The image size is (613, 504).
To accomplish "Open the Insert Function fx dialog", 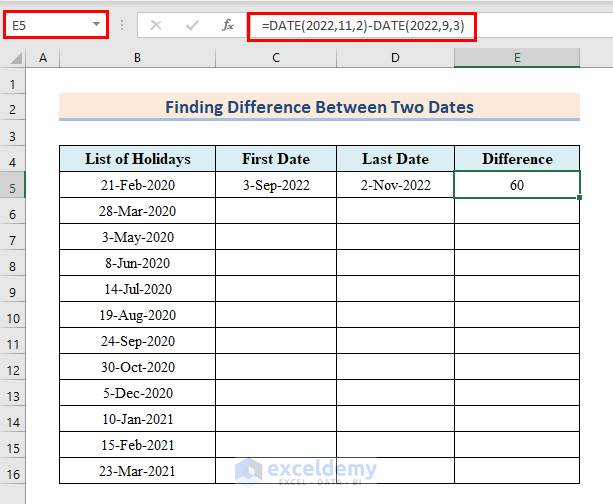I will click(228, 25).
